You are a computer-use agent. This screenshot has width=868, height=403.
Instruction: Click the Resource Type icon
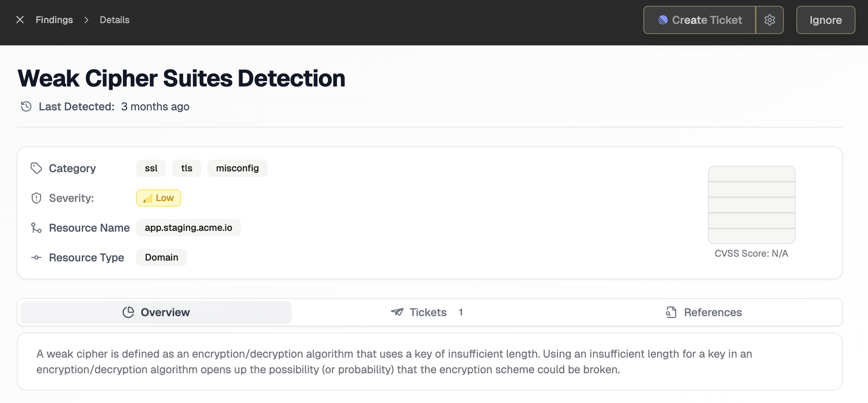(x=36, y=257)
